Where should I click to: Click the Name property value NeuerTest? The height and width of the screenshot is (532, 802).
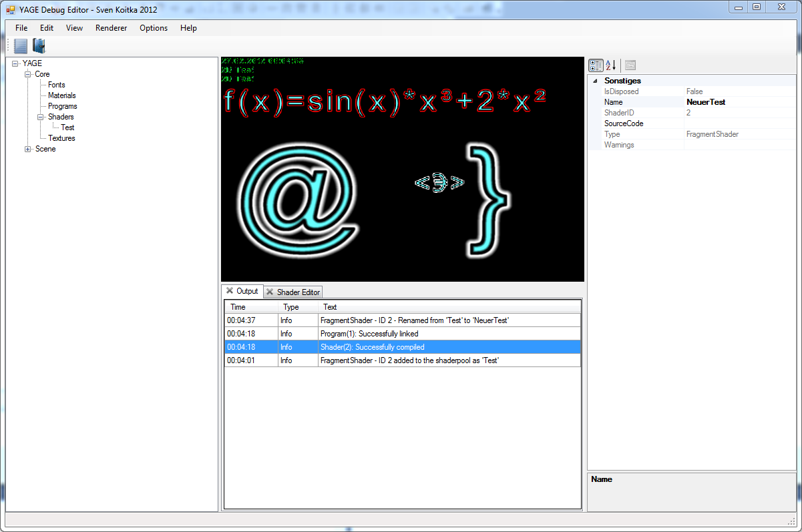pyautogui.click(x=706, y=102)
